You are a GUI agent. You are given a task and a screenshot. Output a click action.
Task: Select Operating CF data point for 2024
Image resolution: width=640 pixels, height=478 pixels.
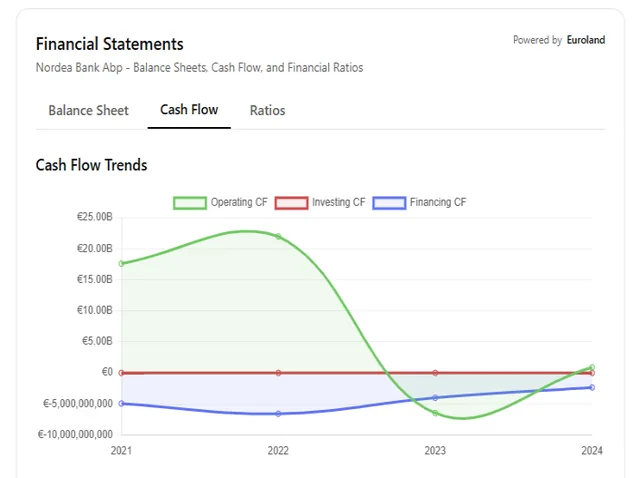pos(592,367)
